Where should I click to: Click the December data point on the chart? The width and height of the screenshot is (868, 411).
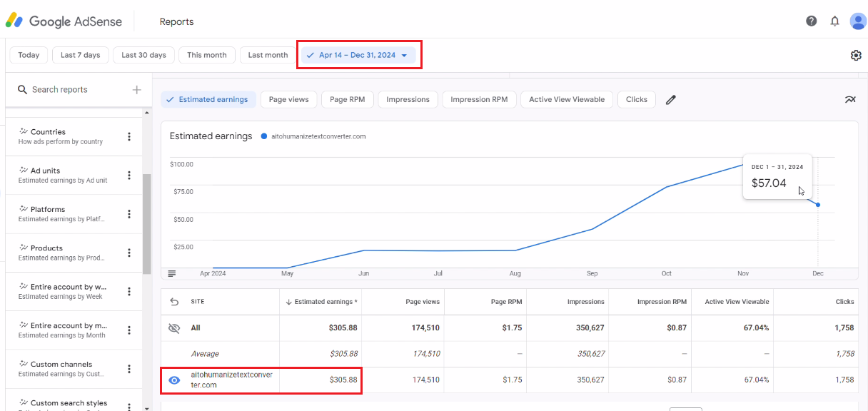(x=818, y=205)
